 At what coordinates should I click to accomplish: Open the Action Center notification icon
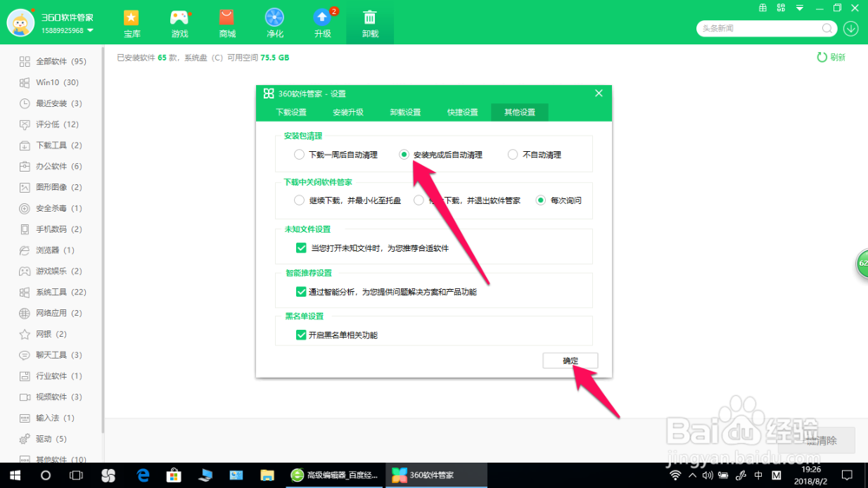point(847,475)
